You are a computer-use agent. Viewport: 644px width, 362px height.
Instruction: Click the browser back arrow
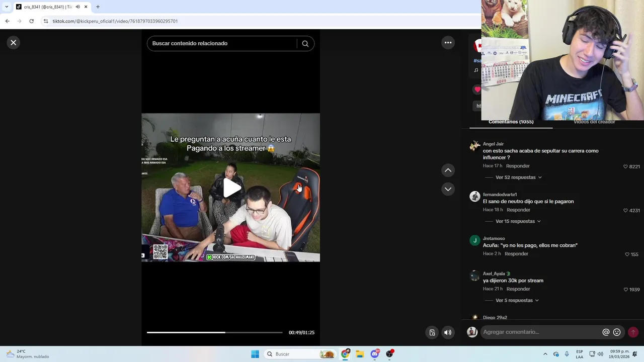(x=7, y=21)
